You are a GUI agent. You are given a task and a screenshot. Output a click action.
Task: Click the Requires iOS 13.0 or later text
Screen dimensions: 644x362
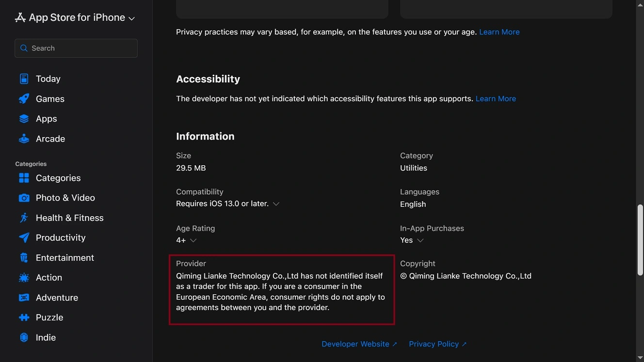(x=222, y=204)
